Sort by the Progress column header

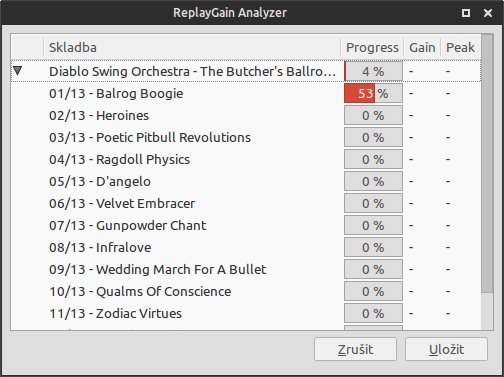click(x=372, y=47)
